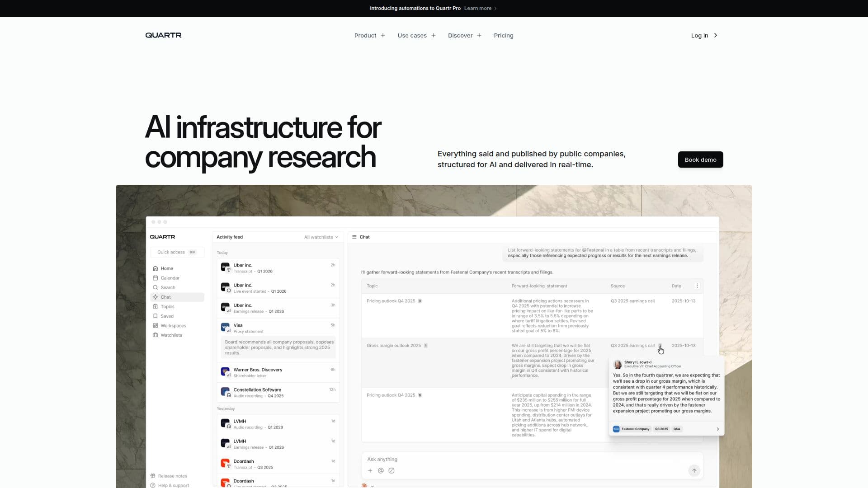
Task: Click the Gross margin outlook 2025 row
Action: [x=532, y=362]
